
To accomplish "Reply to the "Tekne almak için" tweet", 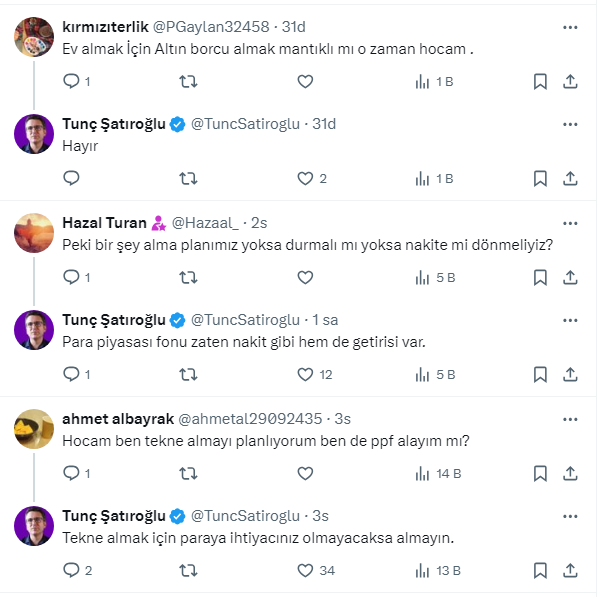I will [71, 571].
